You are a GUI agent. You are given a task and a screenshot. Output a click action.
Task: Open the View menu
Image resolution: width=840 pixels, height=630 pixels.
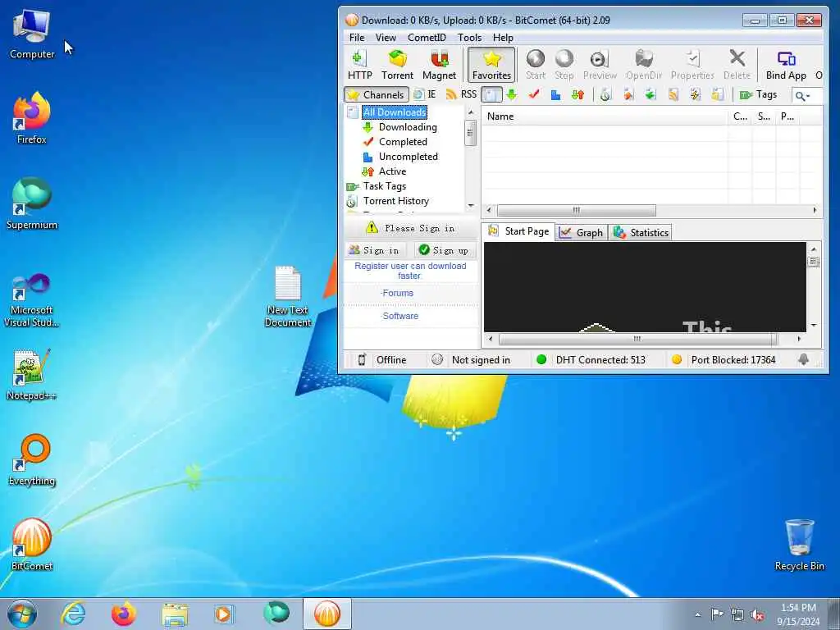coord(386,38)
